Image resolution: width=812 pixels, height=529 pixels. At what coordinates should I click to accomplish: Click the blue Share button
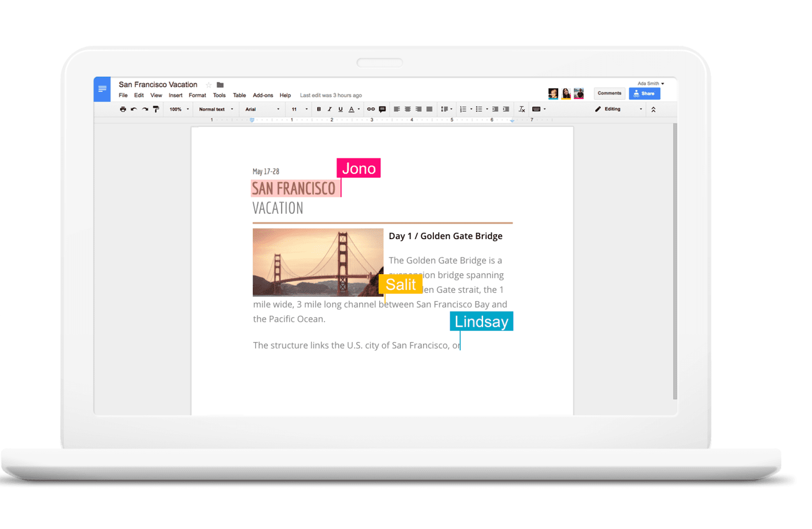click(x=645, y=93)
